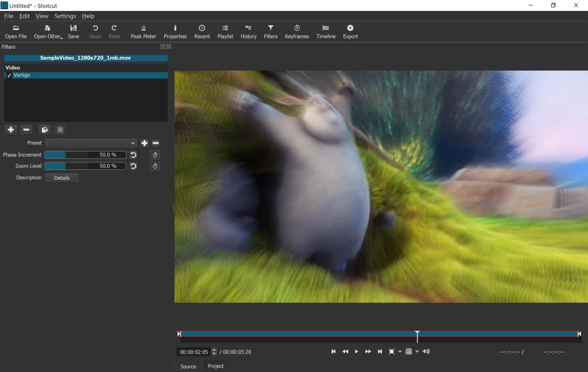Toggle keyframes for Zoom Level
Image resolution: width=588 pixels, height=372 pixels.
coord(155,166)
